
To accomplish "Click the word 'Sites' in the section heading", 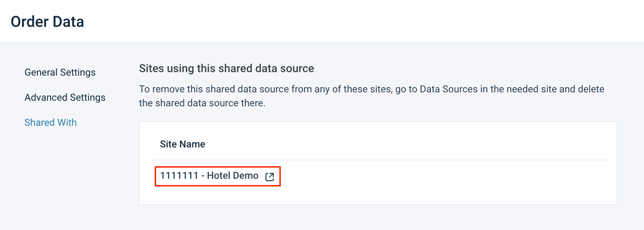I will pyautogui.click(x=152, y=68).
